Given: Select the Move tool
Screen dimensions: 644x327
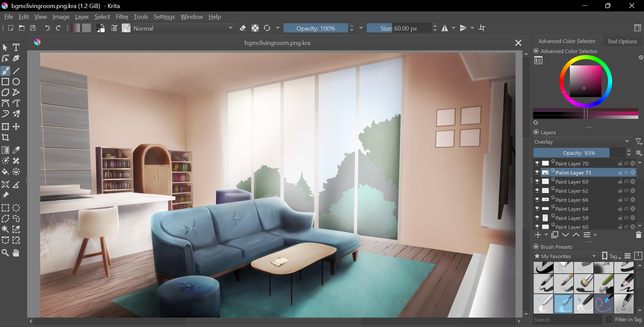Looking at the screenshot, I should (16, 127).
